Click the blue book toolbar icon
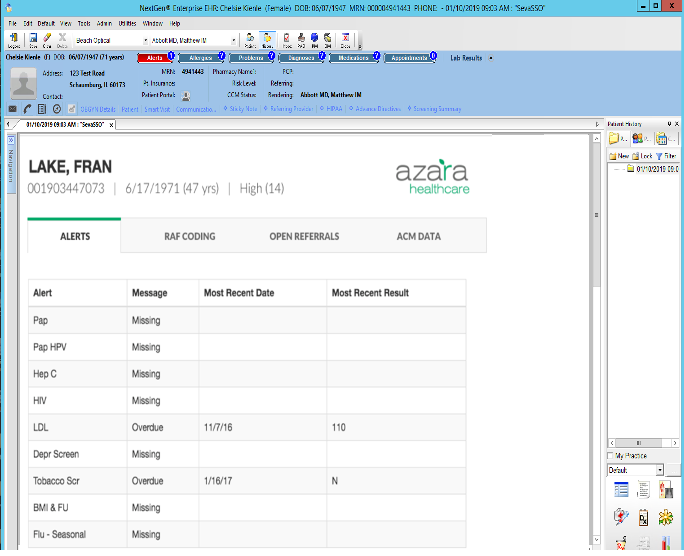This screenshot has height=556, width=684. [315, 40]
